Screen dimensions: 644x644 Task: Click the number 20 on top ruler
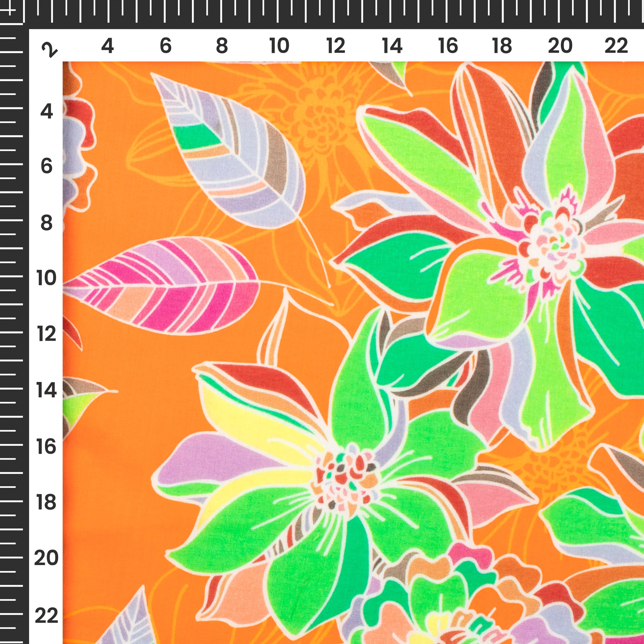pyautogui.click(x=560, y=46)
